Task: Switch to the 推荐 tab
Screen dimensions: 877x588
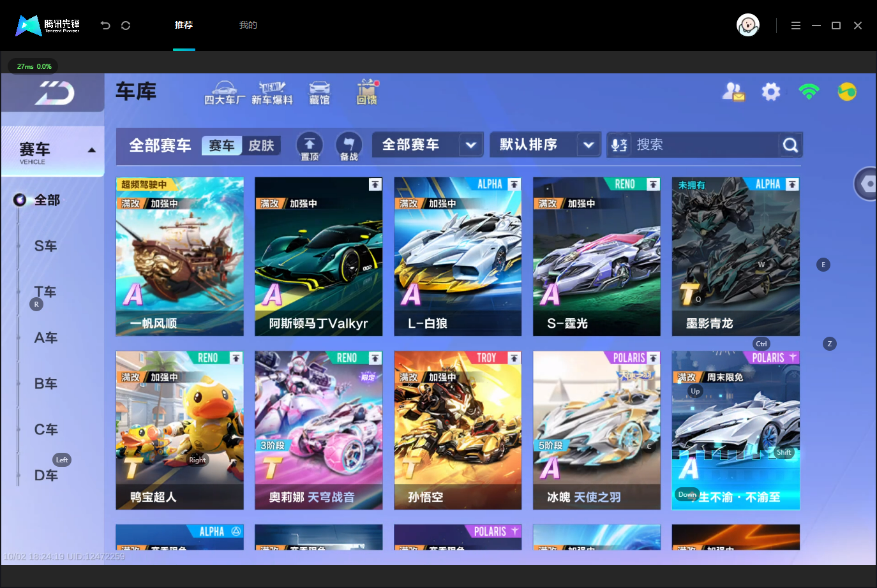Action: click(x=184, y=25)
